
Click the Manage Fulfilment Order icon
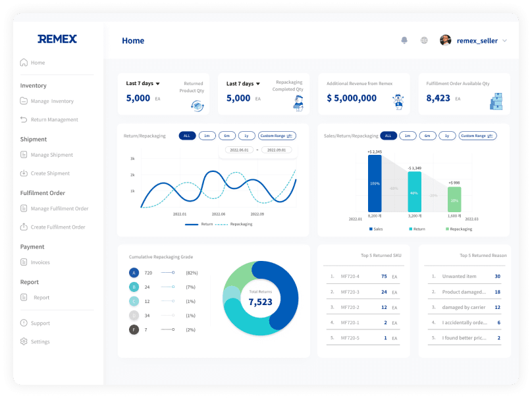pos(24,208)
